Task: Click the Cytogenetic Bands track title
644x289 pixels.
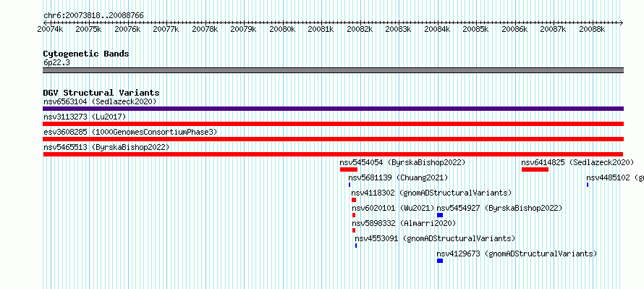Action: pos(86,54)
